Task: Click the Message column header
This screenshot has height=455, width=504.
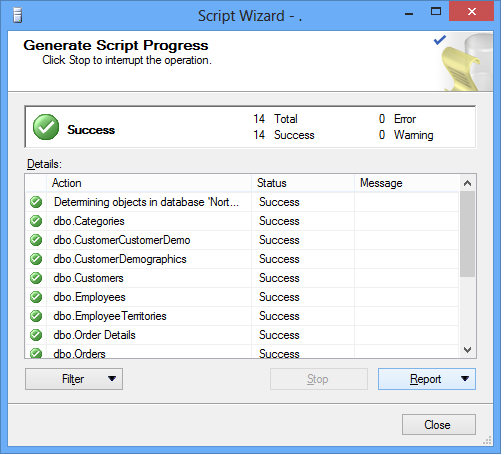Action: (x=406, y=183)
